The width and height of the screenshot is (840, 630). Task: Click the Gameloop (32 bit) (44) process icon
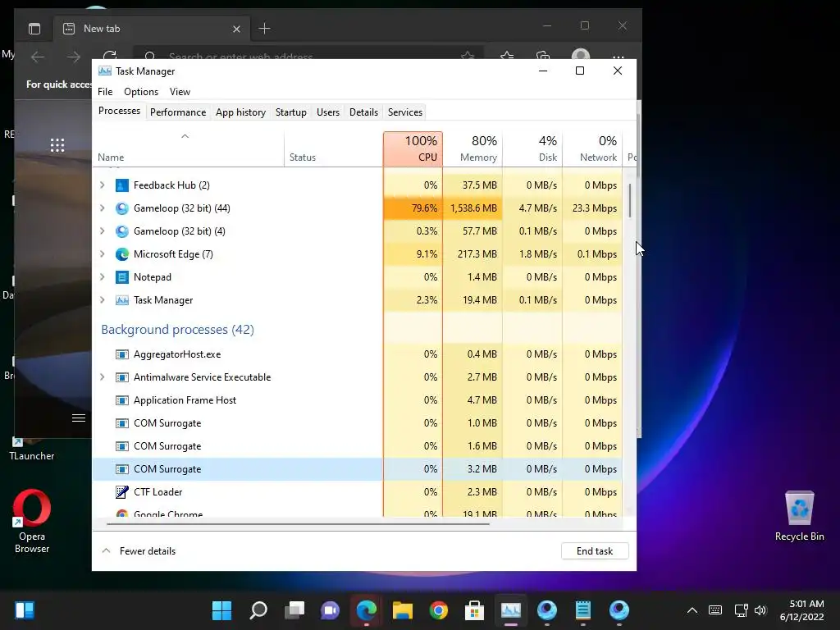click(x=122, y=208)
